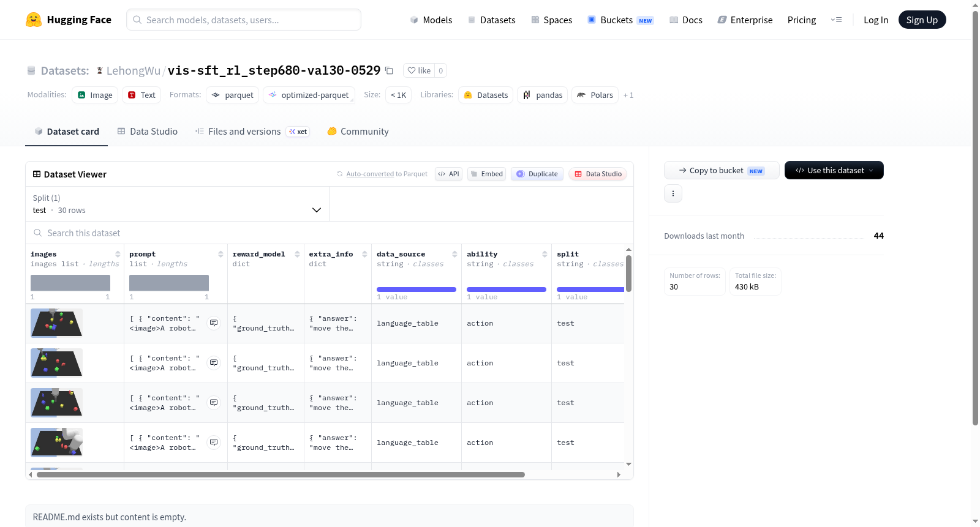Focus the main search models field

(244, 20)
